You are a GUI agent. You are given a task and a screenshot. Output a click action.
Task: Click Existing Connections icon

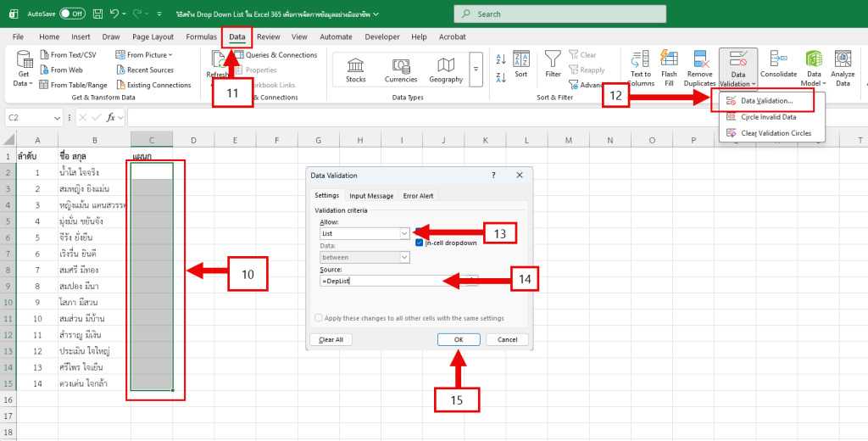click(121, 85)
